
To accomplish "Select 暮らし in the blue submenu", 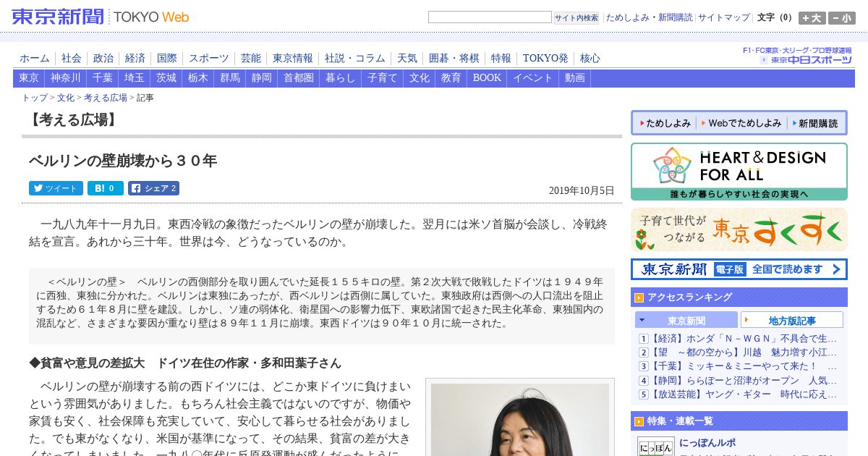I will (341, 78).
